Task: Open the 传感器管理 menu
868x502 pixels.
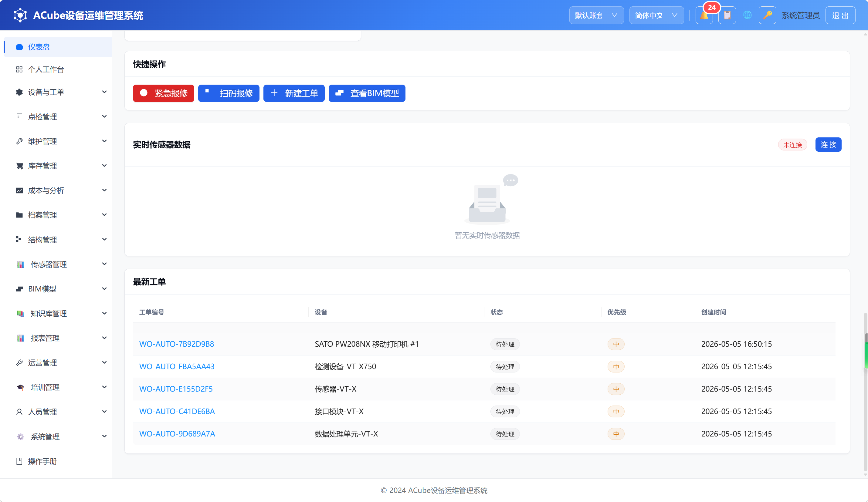Action: click(x=58, y=264)
